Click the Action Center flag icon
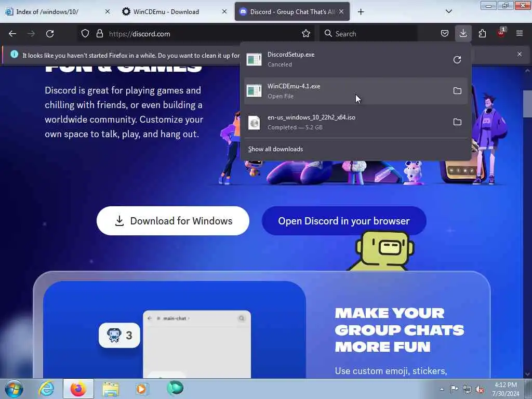The image size is (532, 399). coord(454,389)
